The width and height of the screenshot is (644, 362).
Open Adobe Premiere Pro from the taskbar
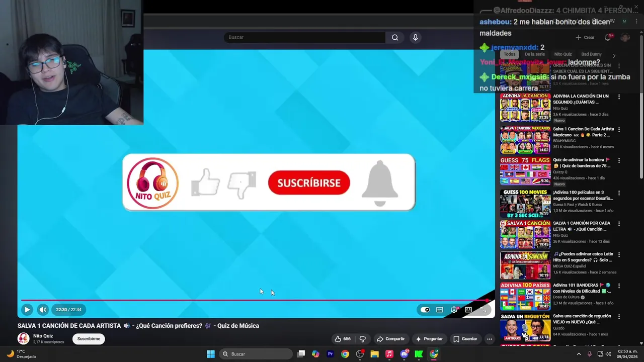click(x=330, y=354)
